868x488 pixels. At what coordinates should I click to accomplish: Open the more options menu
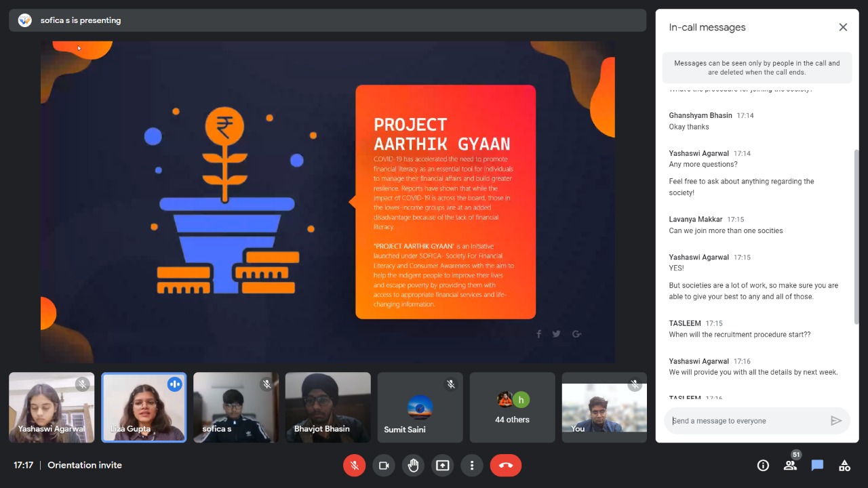tap(472, 466)
